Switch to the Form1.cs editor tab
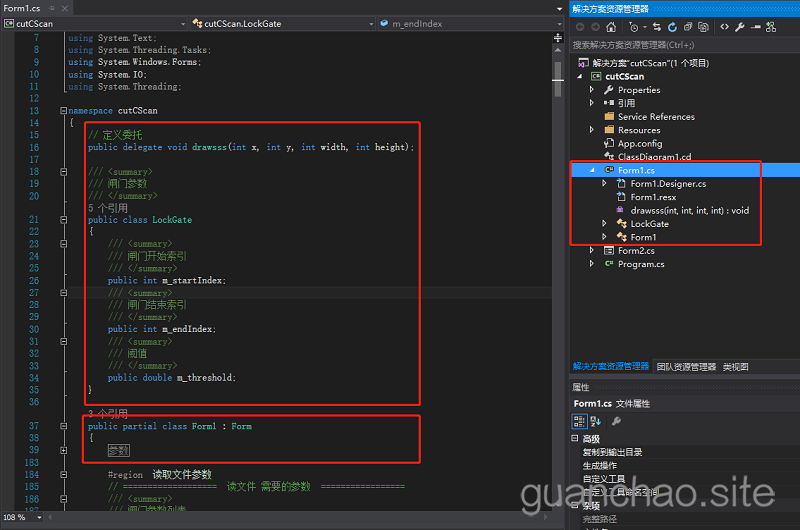 tap(22, 8)
